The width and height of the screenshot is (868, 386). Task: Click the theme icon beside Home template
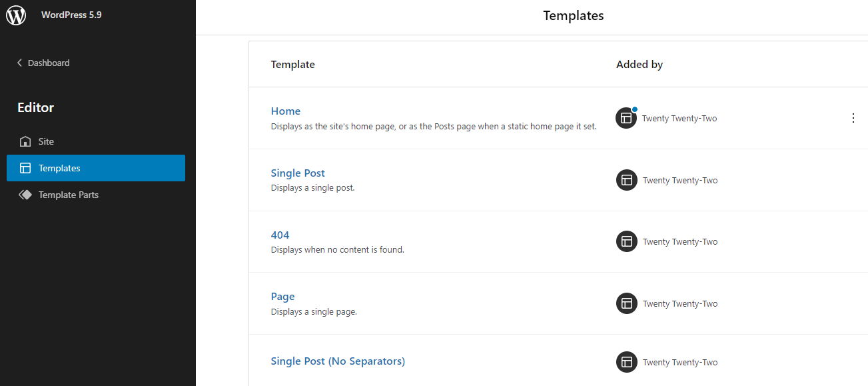[626, 119]
